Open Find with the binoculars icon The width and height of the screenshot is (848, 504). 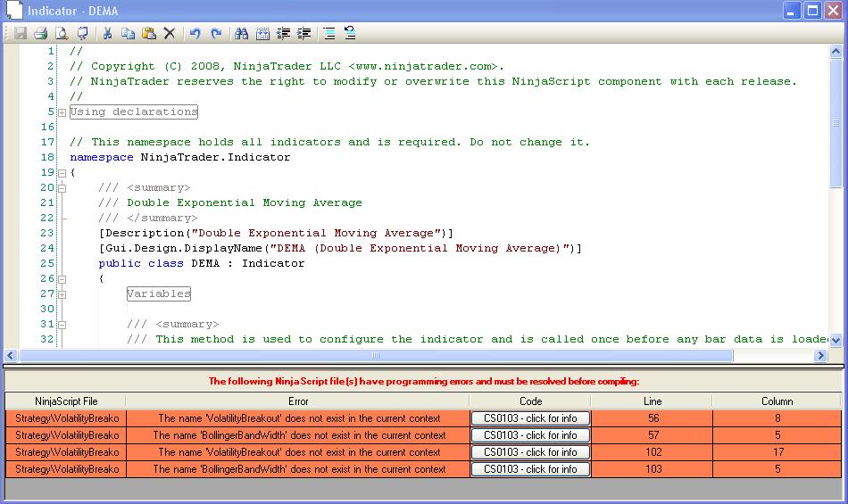coord(241,34)
